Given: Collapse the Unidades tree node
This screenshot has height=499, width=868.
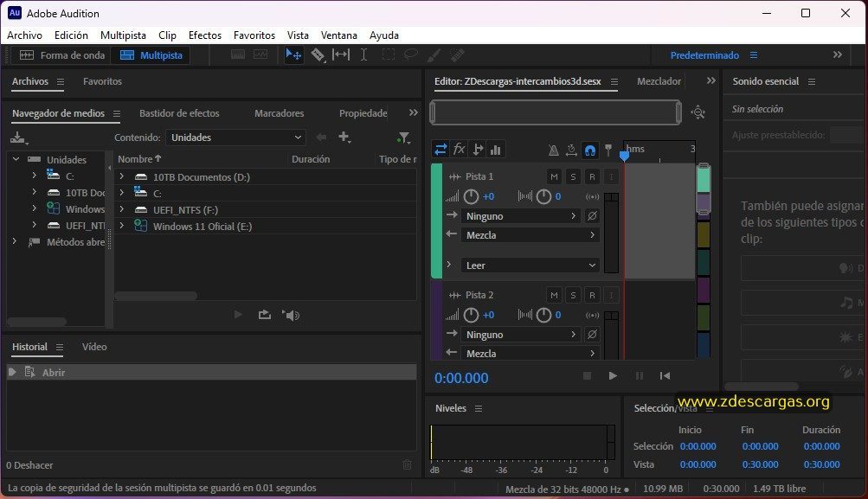Looking at the screenshot, I should [16, 159].
